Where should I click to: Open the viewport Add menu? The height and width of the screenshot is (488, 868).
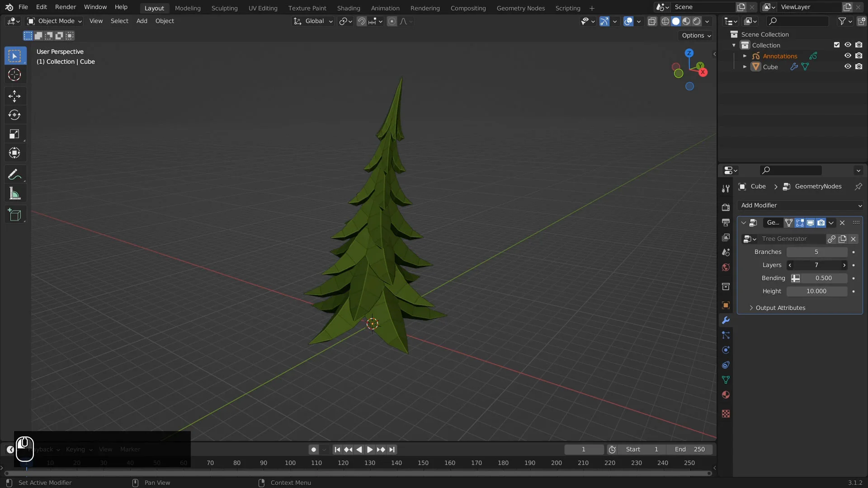coord(142,21)
